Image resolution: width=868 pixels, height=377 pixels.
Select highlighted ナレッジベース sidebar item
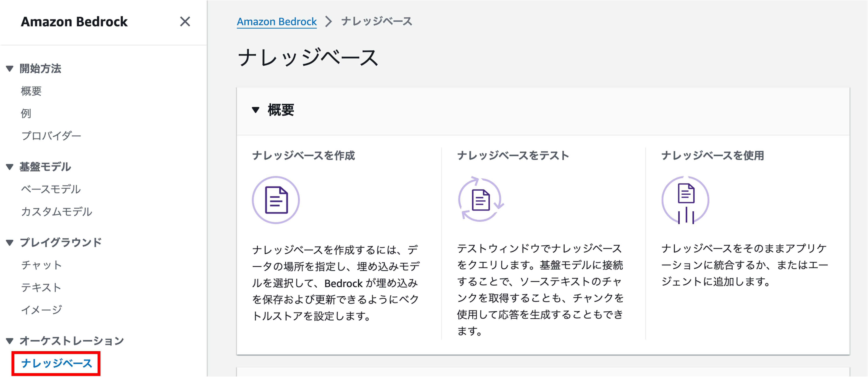(57, 363)
